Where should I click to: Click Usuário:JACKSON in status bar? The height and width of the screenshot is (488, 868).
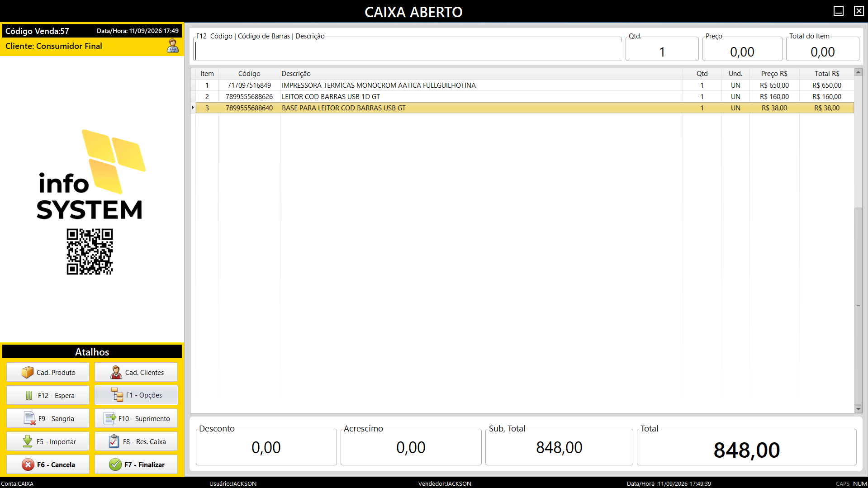coord(233,483)
